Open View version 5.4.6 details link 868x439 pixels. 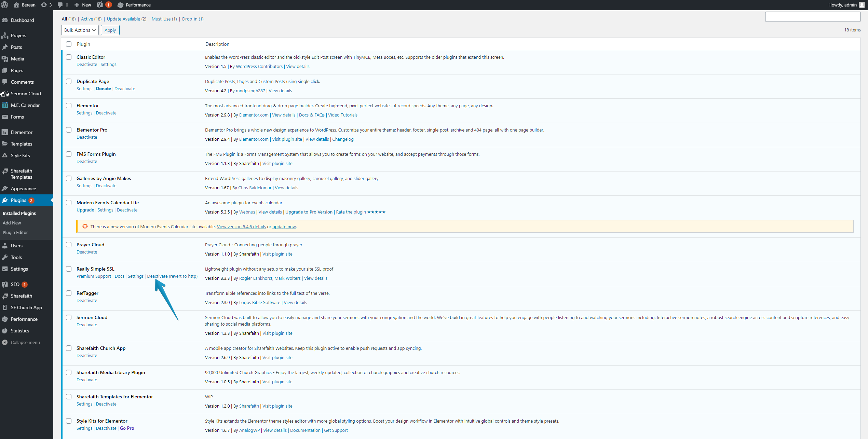point(241,227)
